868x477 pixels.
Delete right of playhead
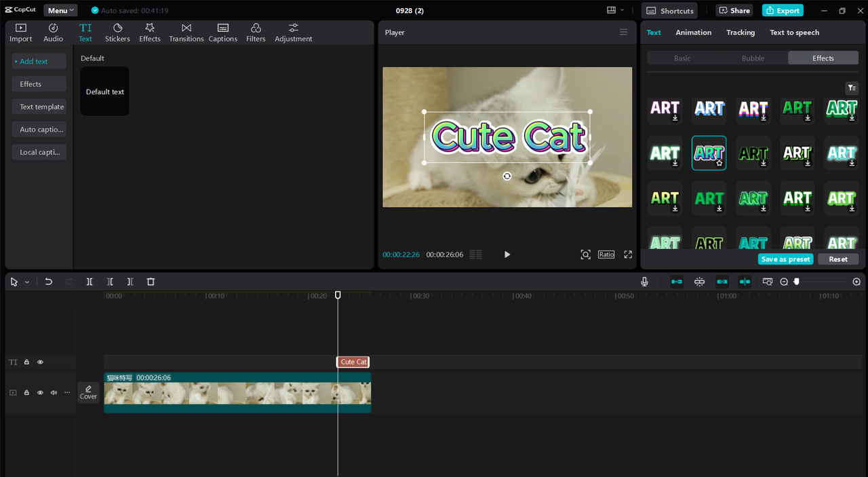pos(130,282)
